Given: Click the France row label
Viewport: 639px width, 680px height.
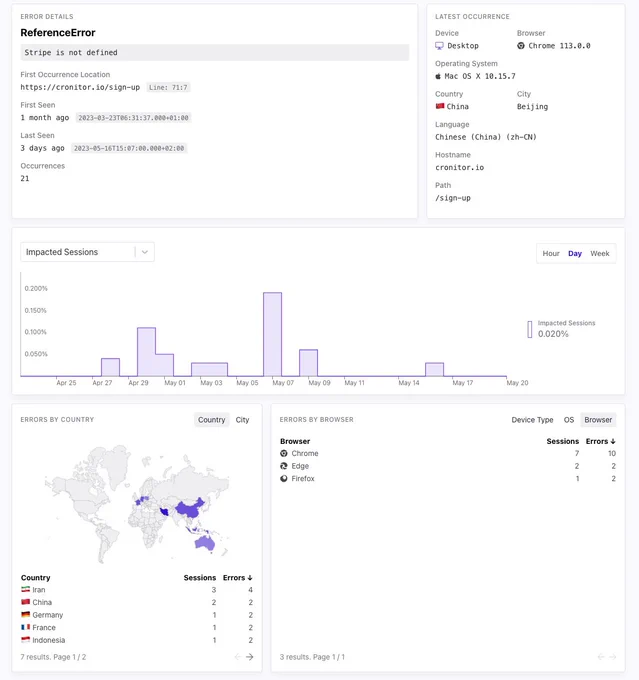Looking at the screenshot, I should pos(44,628).
